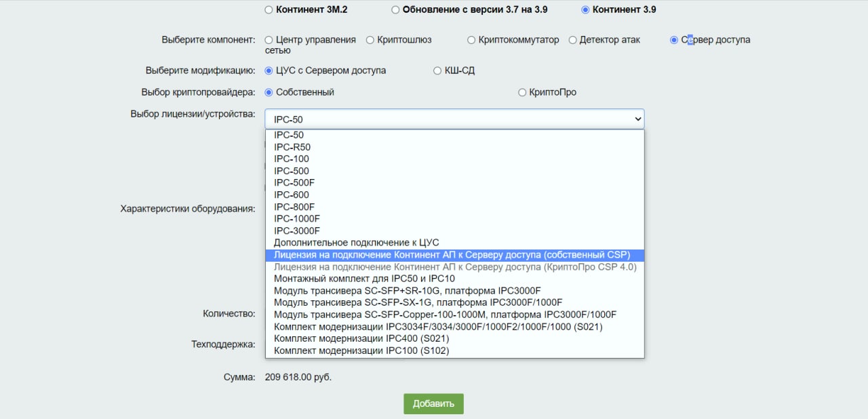
Task: Select IPC-500 list option
Action: click(x=454, y=171)
